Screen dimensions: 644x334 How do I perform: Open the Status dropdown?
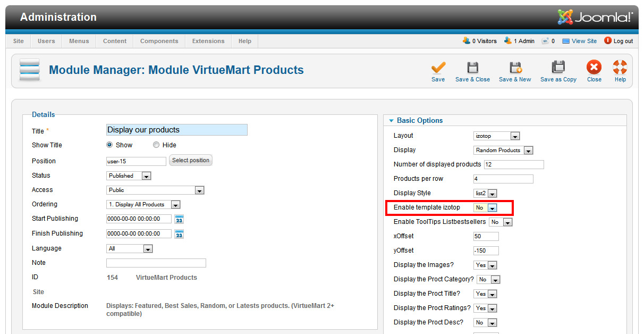(129, 176)
